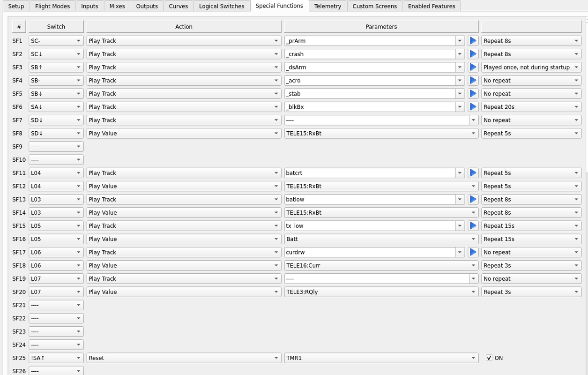588x375 pixels.
Task: Play the _dsArm track preview in SF3
Action: tap(473, 67)
